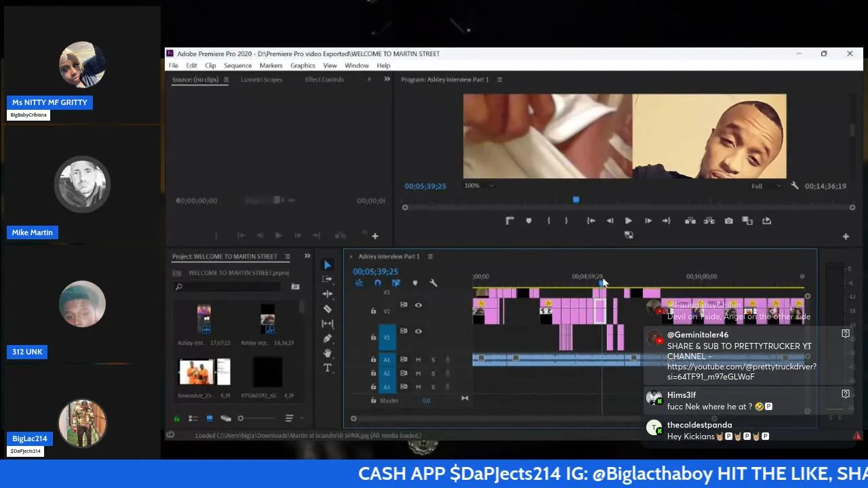The height and width of the screenshot is (488, 868).
Task: Toggle lock on V1 track
Action: (x=373, y=338)
